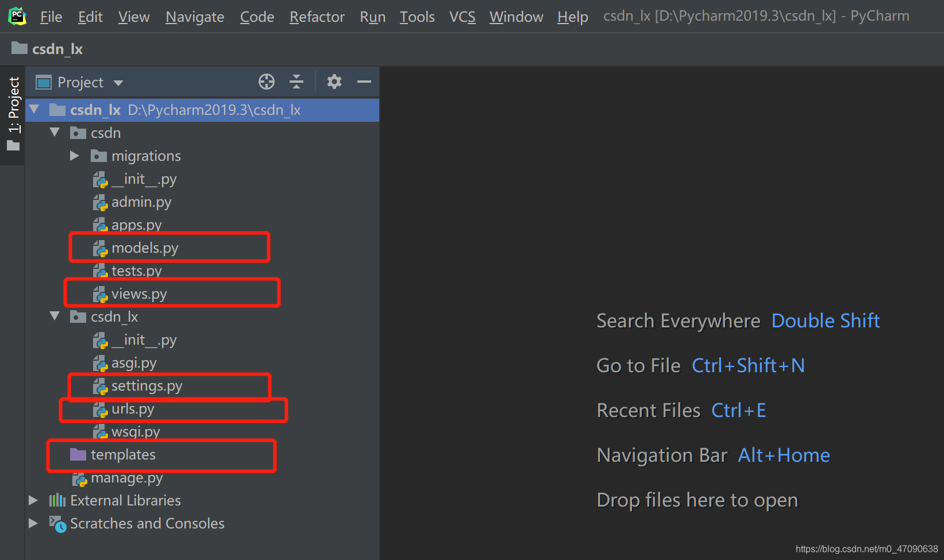Click the External Libraries bar-chart icon
Screen dimensions: 944x560
pyautogui.click(x=57, y=500)
